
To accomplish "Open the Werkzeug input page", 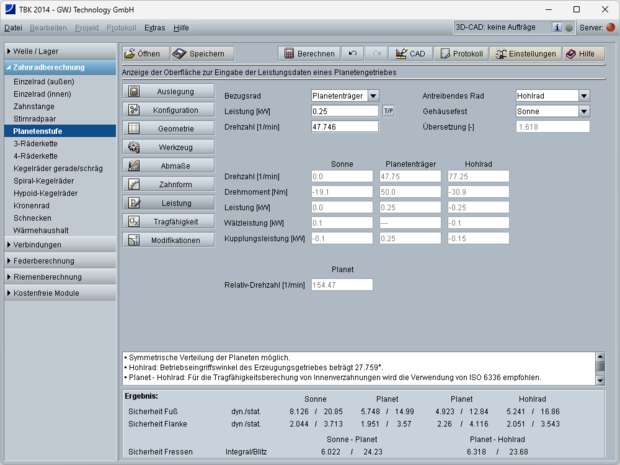I will pyautogui.click(x=168, y=146).
